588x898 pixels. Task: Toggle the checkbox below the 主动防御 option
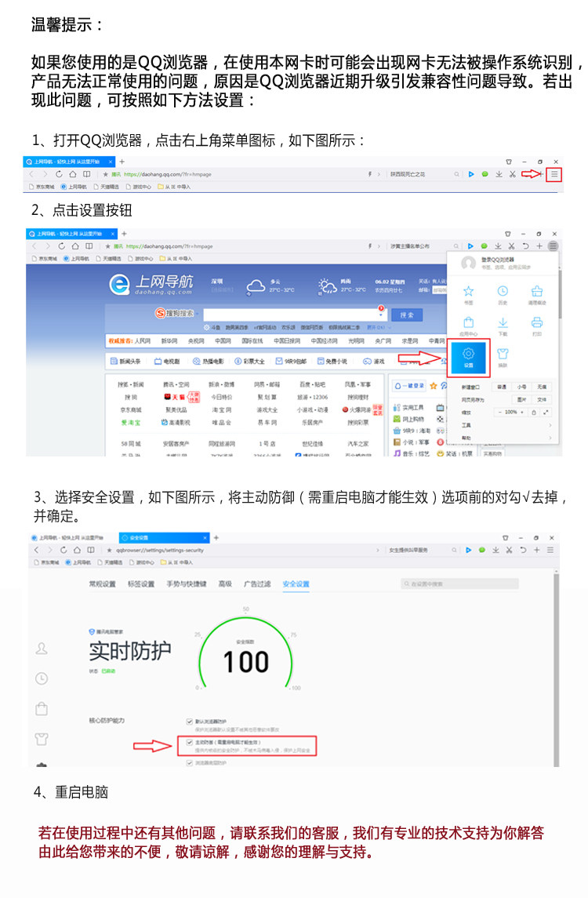[190, 763]
